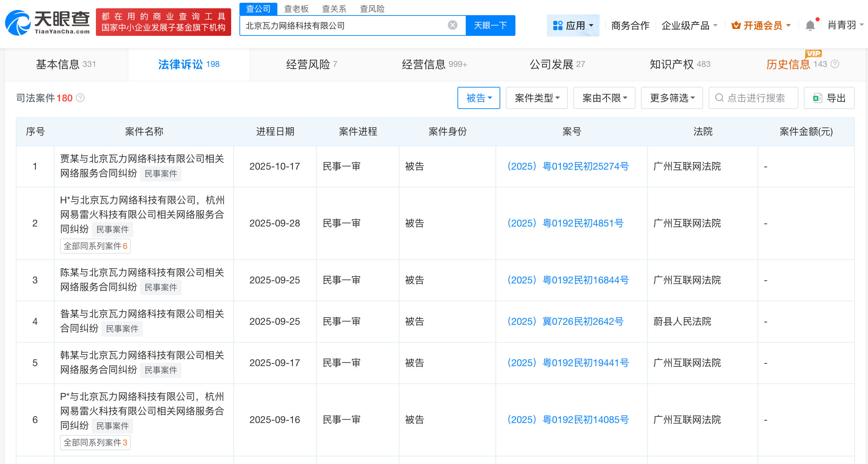Click the grid icon in the 应用 button
The image size is (868, 464).
[557, 25]
